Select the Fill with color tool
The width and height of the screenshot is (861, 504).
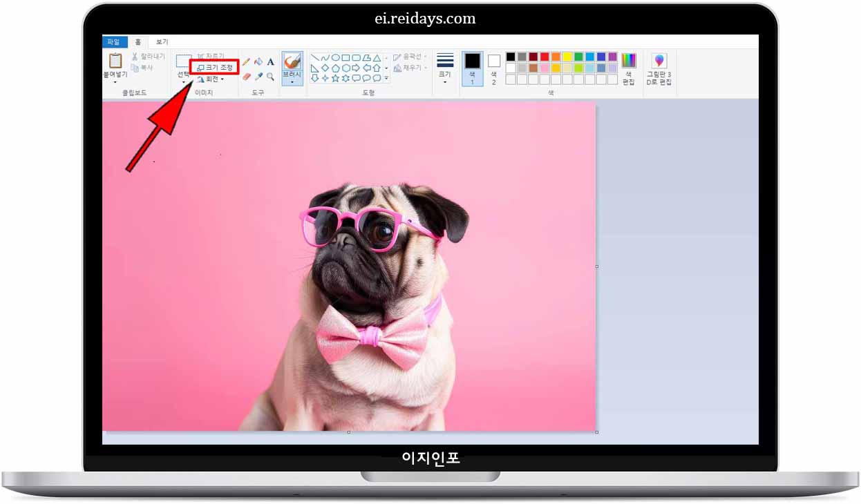[x=257, y=61]
